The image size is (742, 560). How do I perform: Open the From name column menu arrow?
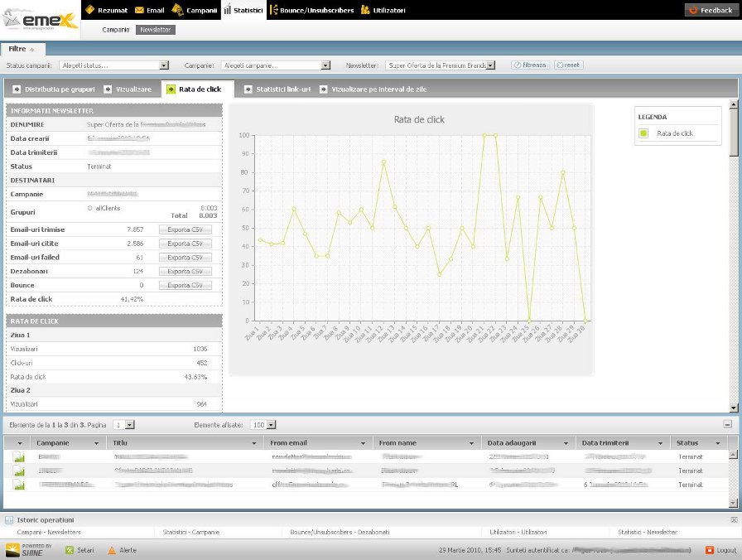(471, 443)
